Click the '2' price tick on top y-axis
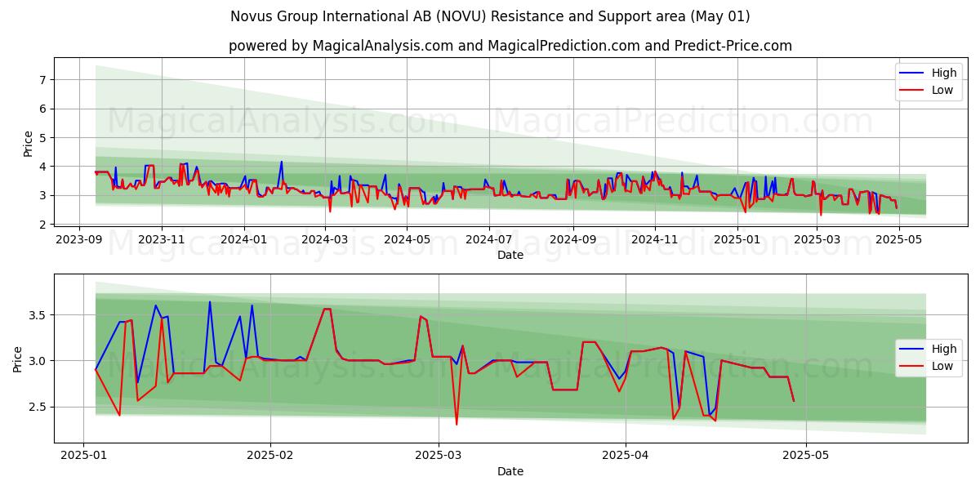 [x=43, y=225]
